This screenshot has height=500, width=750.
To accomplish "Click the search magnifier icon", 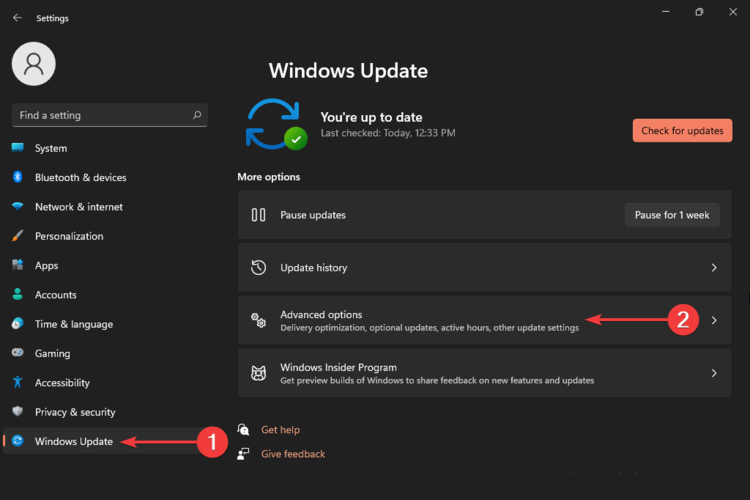I will (198, 115).
